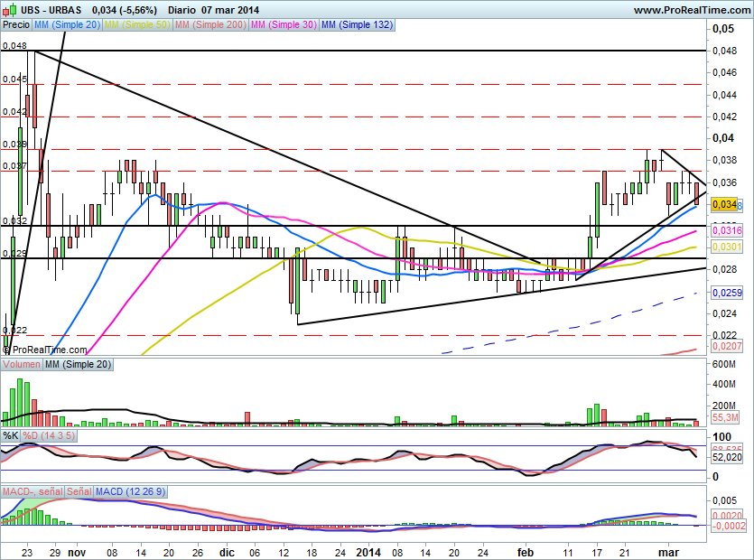Click the 55,3M volume value tag

(725, 417)
